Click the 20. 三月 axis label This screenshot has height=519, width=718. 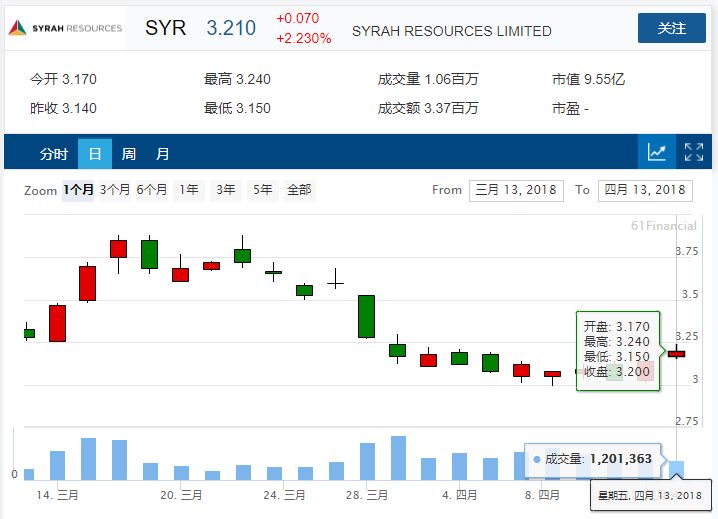point(181,495)
